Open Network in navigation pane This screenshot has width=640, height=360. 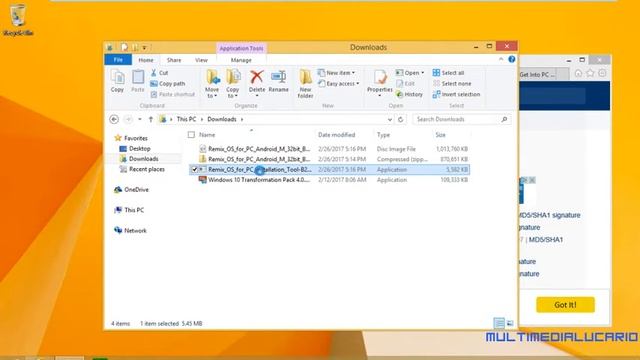click(x=131, y=231)
